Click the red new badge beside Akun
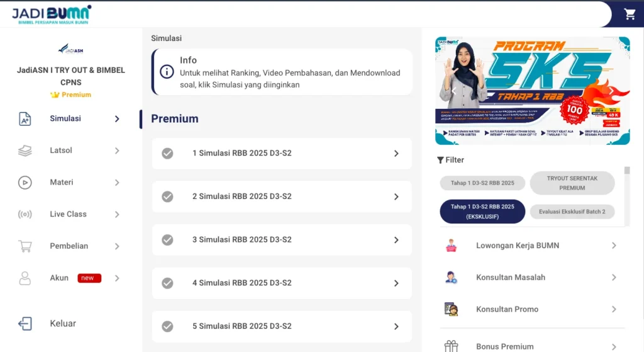The height and width of the screenshot is (352, 644). 89,278
